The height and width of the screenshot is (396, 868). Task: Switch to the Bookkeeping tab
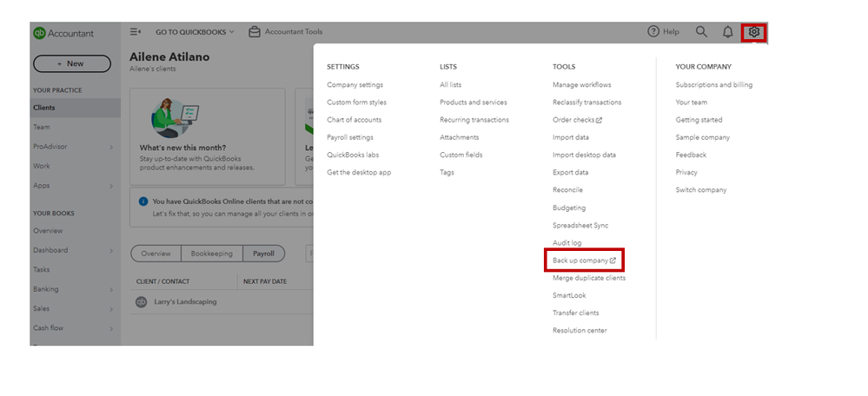point(211,254)
